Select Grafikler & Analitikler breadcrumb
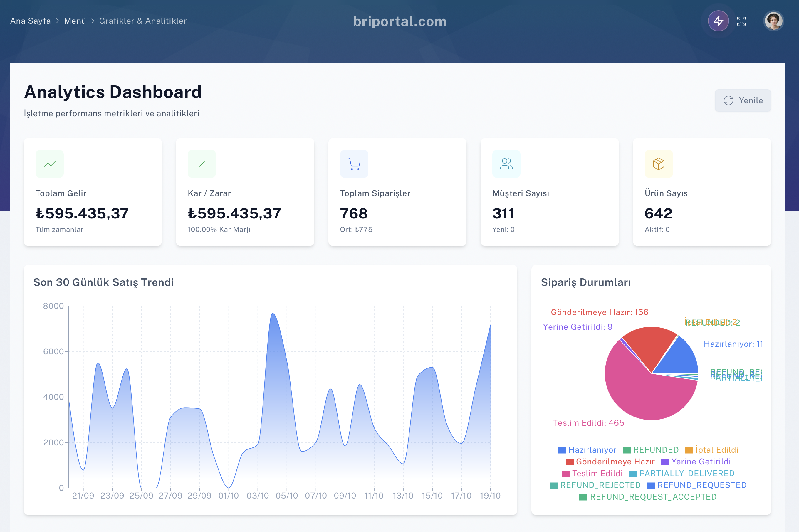Viewport: 799px width, 532px height. click(143, 21)
